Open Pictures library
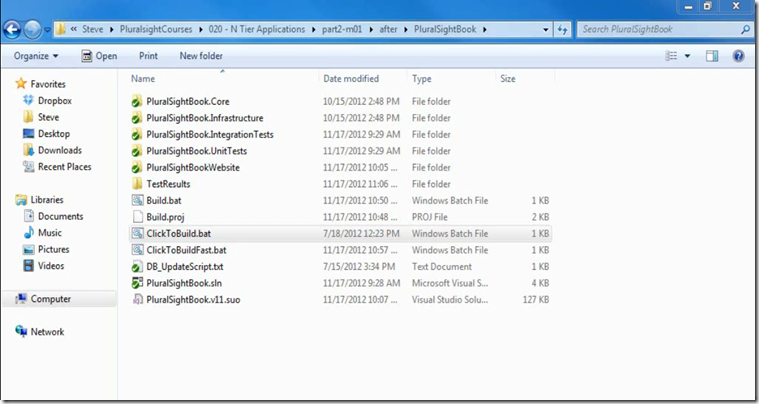The width and height of the screenshot is (759, 404). pyautogui.click(x=53, y=249)
